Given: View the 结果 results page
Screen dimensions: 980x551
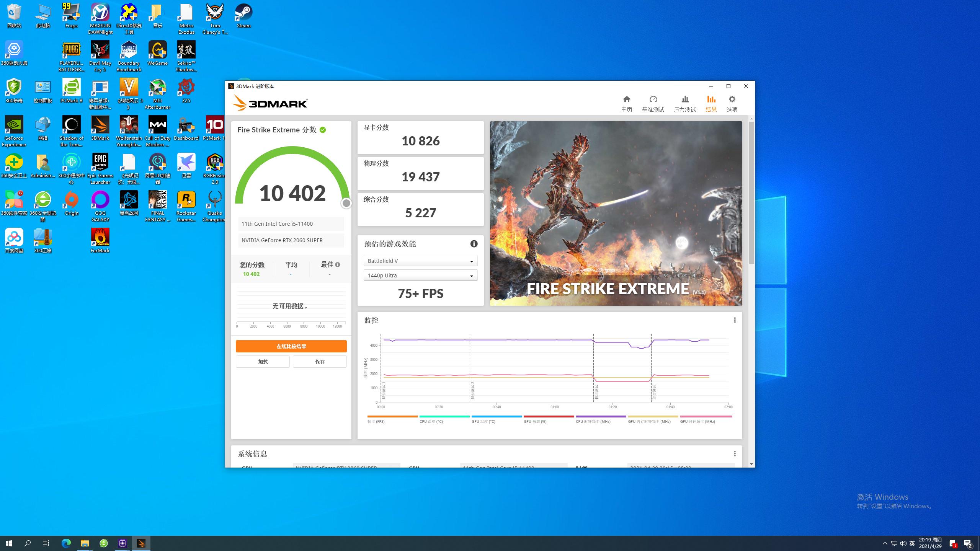Looking at the screenshot, I should (x=711, y=103).
